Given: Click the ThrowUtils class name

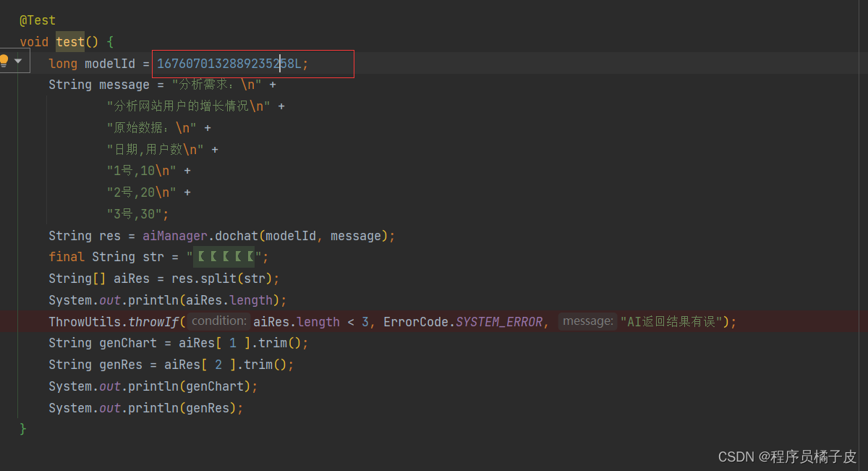Looking at the screenshot, I should 85,322.
